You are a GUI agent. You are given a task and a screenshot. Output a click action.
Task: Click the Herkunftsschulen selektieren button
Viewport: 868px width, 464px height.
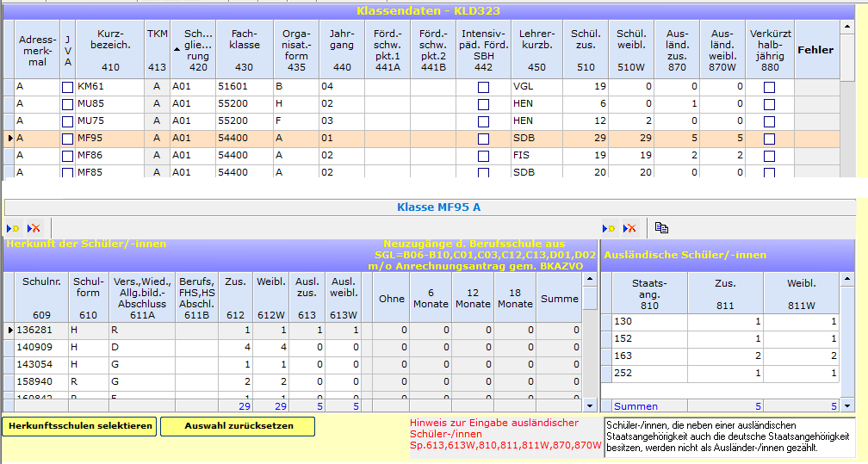tap(80, 426)
